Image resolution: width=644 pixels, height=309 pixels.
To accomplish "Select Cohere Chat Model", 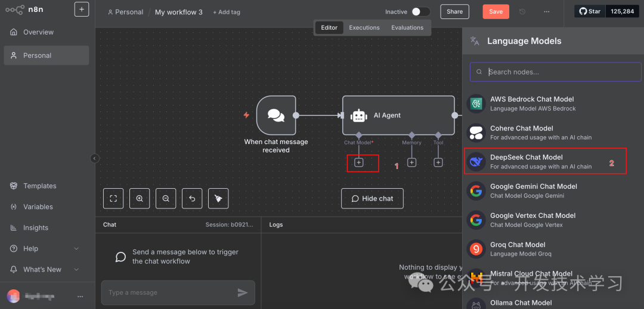I will (x=553, y=132).
